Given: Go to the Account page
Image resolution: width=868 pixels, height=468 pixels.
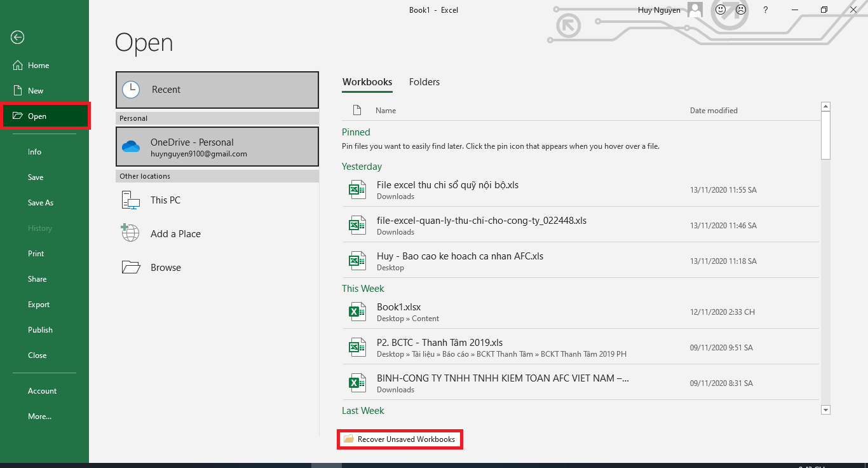Looking at the screenshot, I should [x=42, y=391].
